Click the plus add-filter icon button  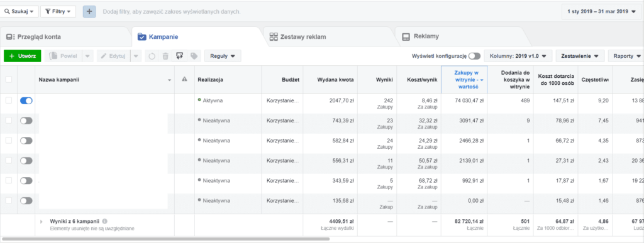(x=89, y=11)
